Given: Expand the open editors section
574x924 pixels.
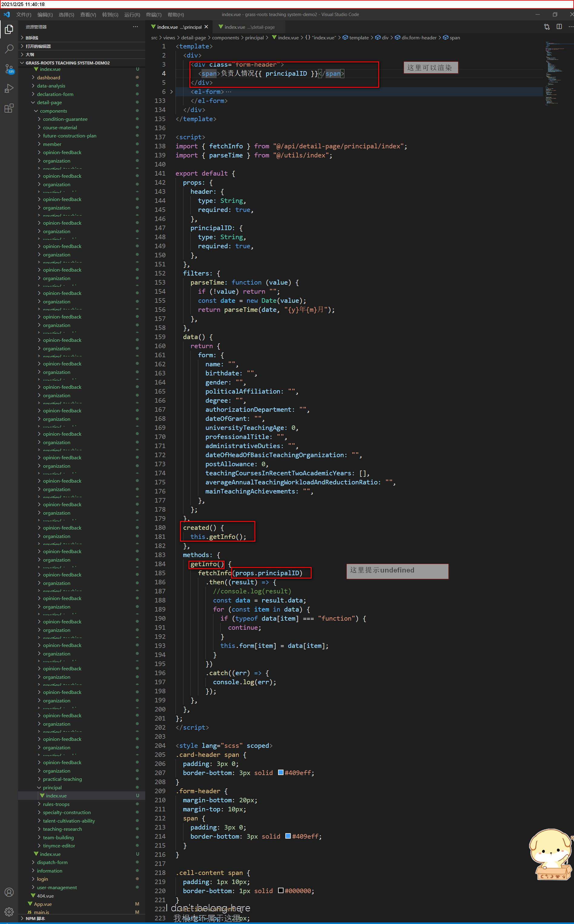Looking at the screenshot, I should [82, 46].
